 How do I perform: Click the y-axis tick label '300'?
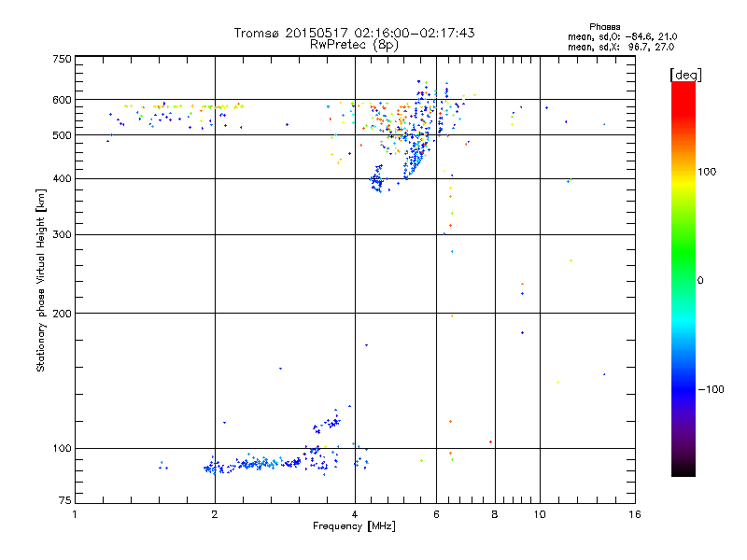63,235
